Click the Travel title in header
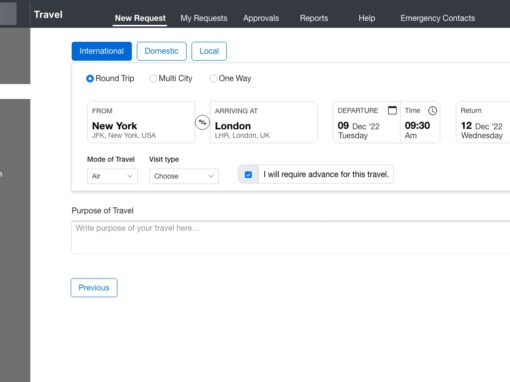Image resolution: width=510 pixels, height=382 pixels. [x=48, y=15]
